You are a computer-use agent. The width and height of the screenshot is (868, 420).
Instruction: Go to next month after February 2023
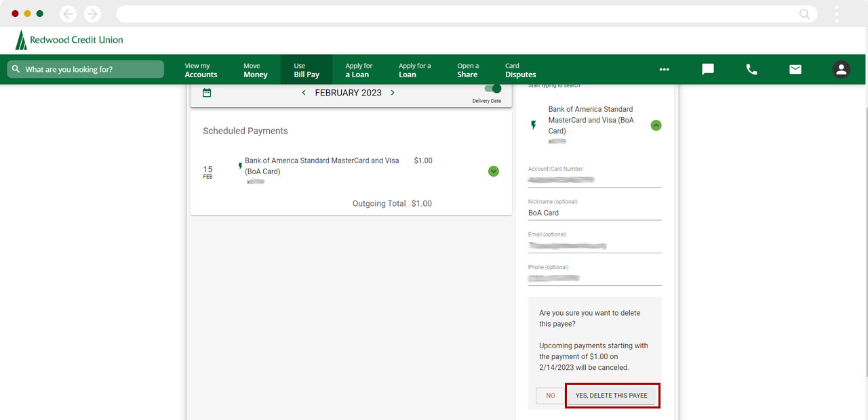392,93
